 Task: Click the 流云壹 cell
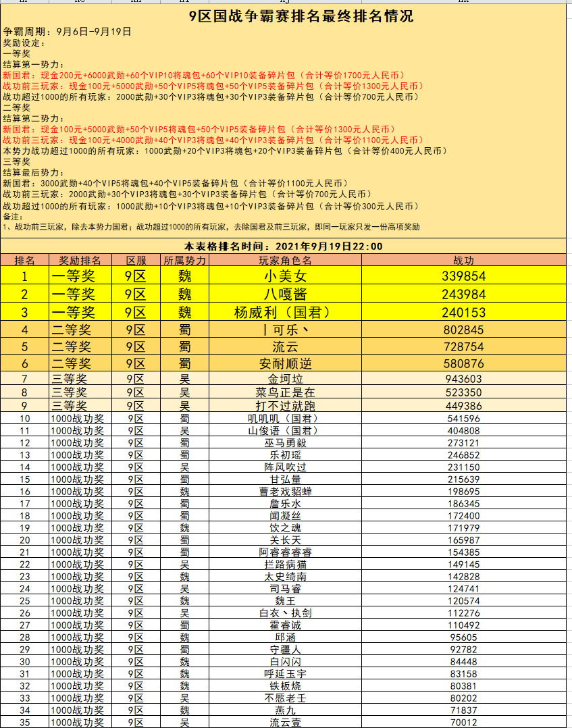(x=285, y=722)
